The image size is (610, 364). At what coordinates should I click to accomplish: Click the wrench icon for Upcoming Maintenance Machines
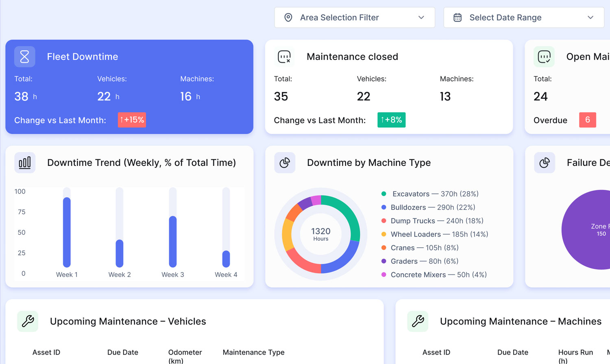(418, 321)
